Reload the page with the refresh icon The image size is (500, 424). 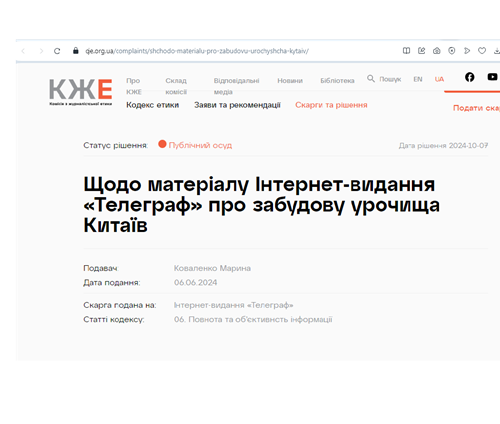(57, 51)
